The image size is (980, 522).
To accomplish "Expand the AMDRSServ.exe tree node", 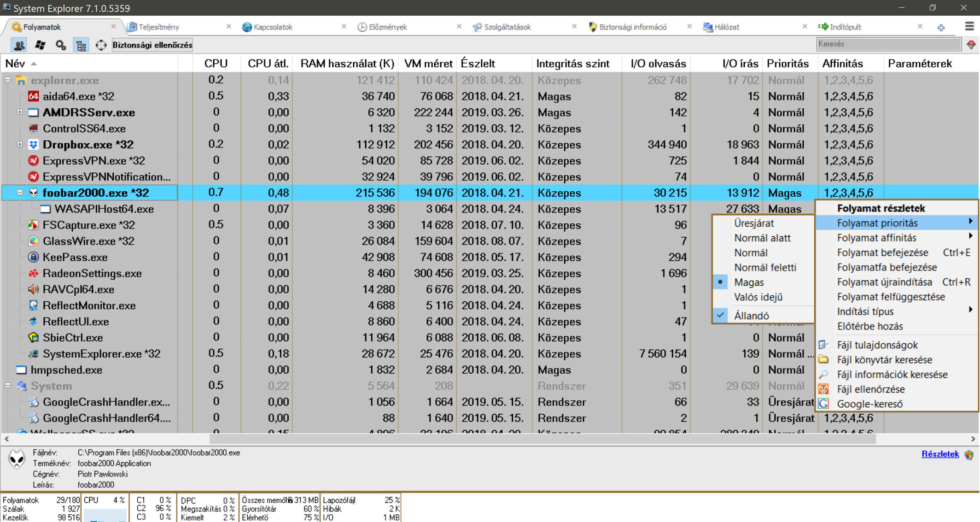I will point(20,112).
